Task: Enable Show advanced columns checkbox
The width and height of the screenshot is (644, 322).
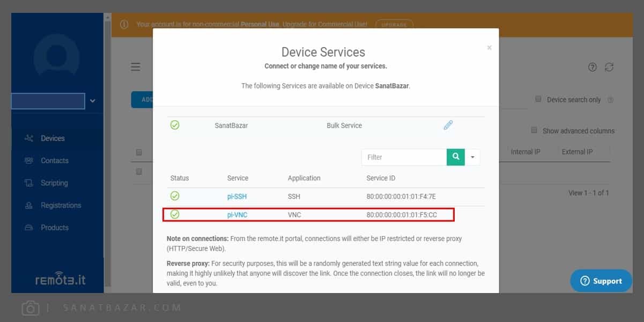Action: [x=534, y=130]
